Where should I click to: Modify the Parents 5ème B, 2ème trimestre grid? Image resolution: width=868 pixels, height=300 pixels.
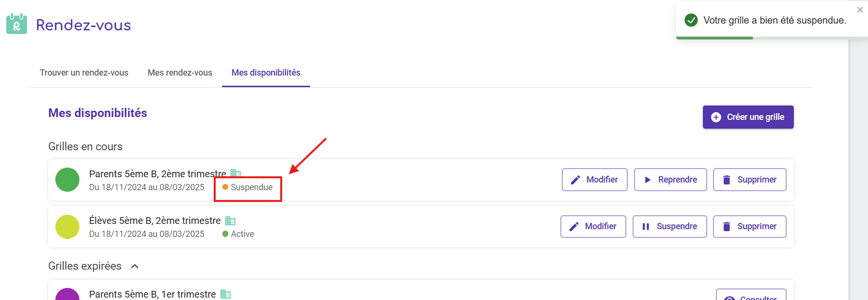[x=595, y=180]
